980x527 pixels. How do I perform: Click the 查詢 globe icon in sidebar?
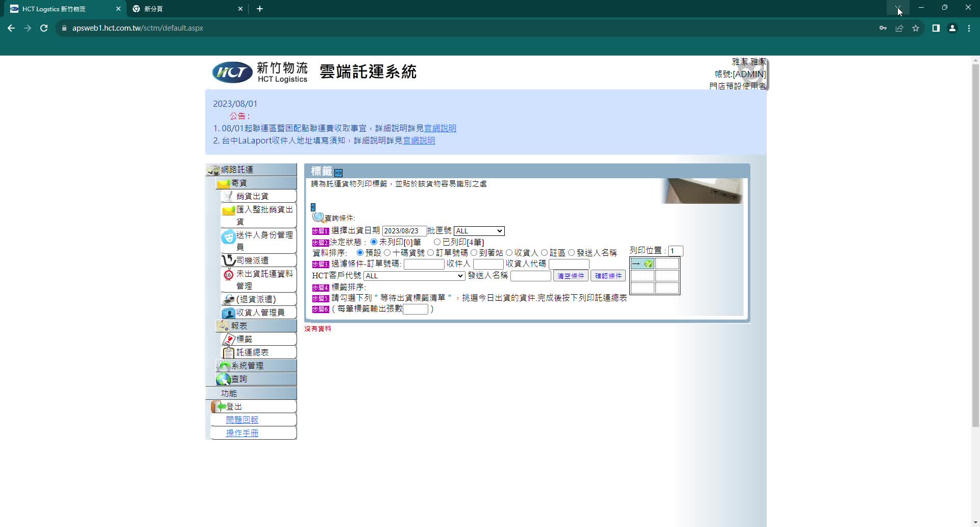point(223,379)
